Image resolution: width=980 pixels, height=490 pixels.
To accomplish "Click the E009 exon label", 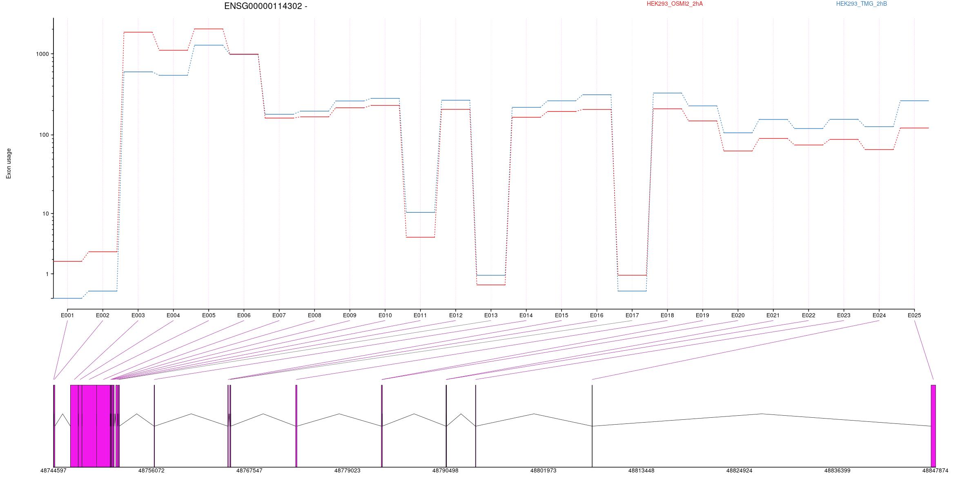I will (x=350, y=315).
